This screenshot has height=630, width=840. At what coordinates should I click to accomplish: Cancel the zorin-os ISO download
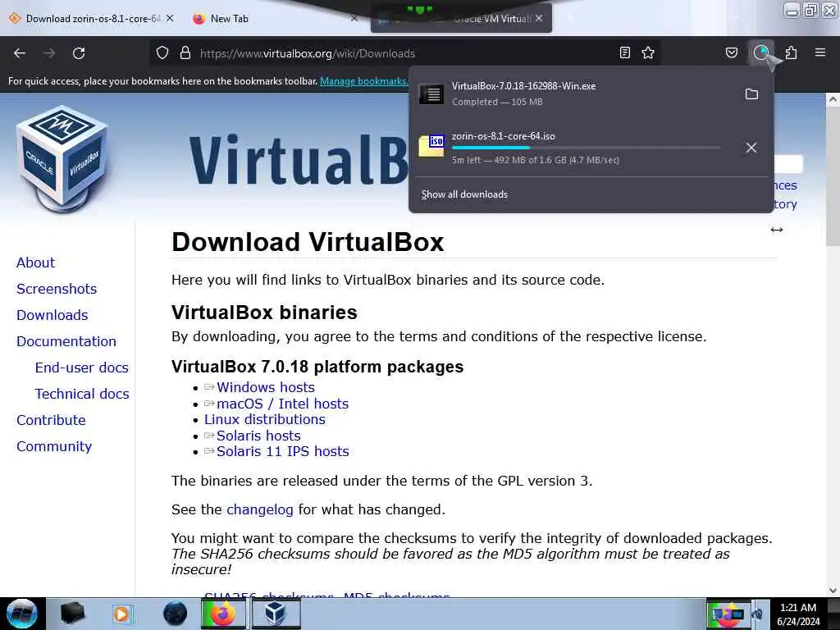tap(751, 148)
